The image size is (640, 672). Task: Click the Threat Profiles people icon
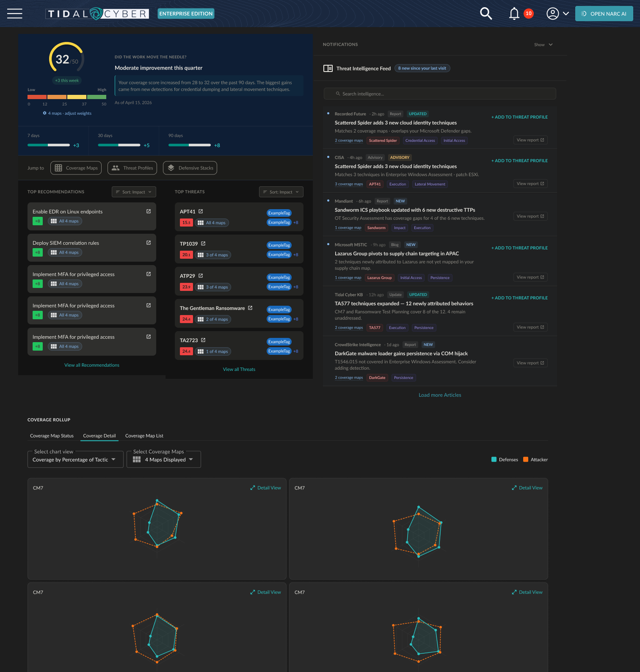tap(116, 168)
